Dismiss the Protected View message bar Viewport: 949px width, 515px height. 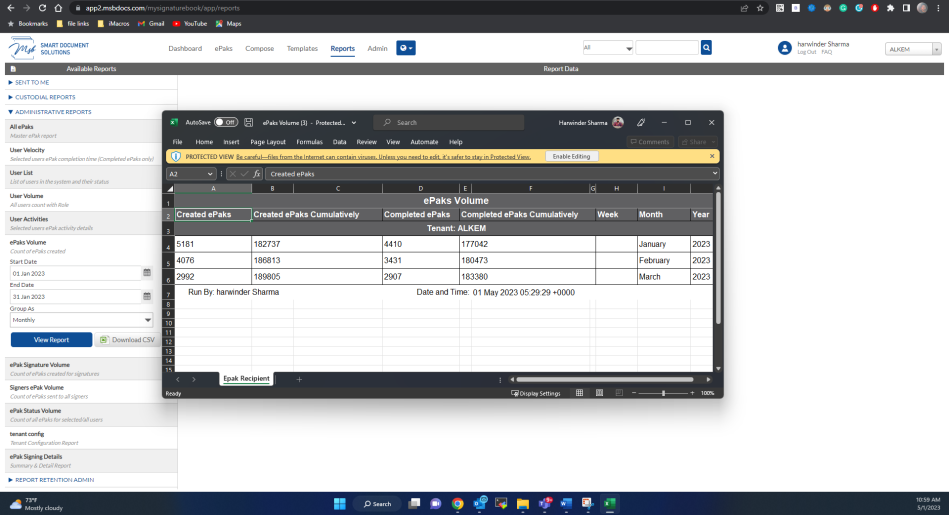click(712, 156)
